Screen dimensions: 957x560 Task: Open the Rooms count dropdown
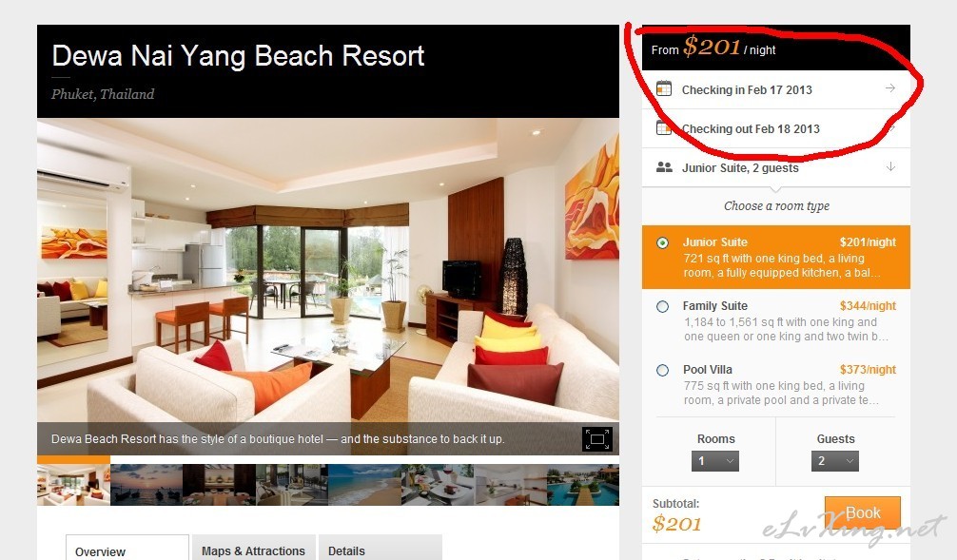click(715, 461)
